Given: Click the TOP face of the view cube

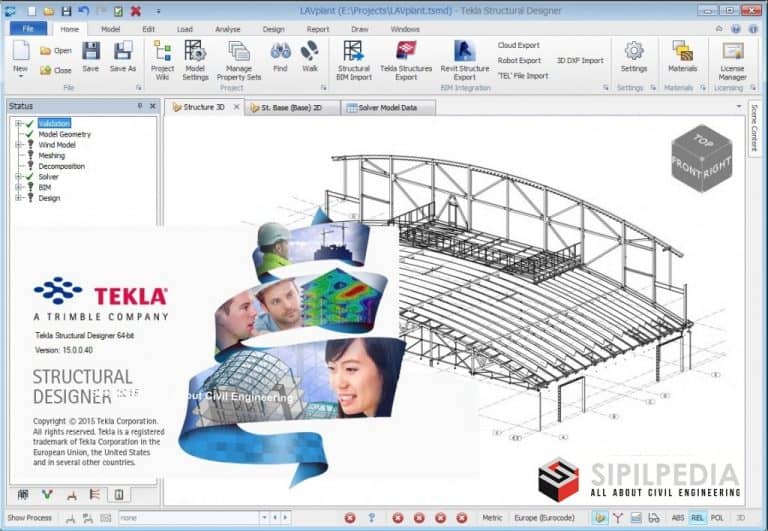Looking at the screenshot, I should pyautogui.click(x=703, y=141).
